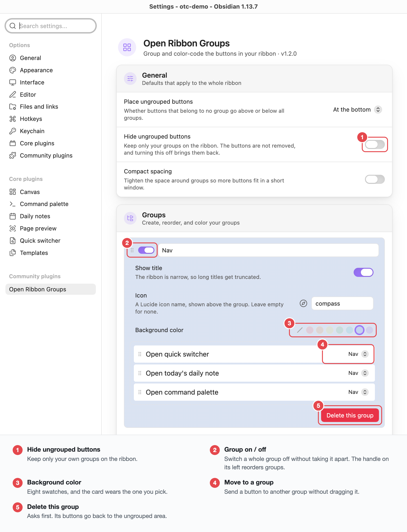Click the Interface monitor icon
The width and height of the screenshot is (407, 532).
[x=13, y=82]
